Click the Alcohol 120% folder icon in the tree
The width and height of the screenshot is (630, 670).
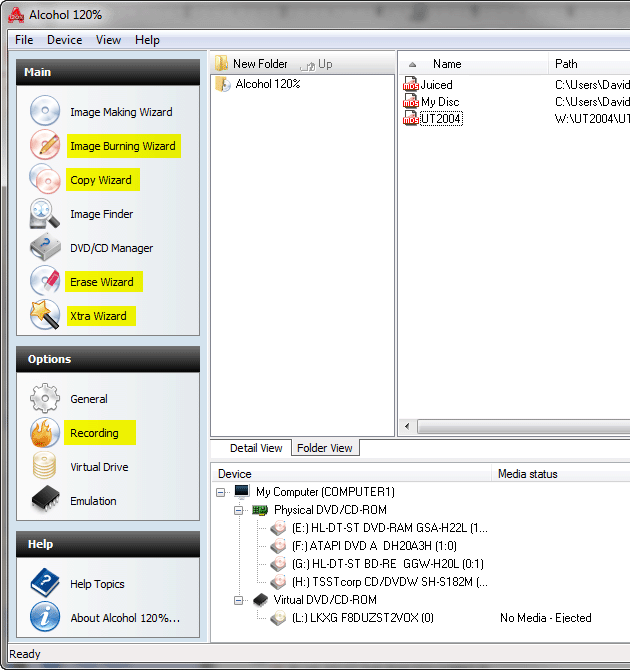(x=223, y=84)
